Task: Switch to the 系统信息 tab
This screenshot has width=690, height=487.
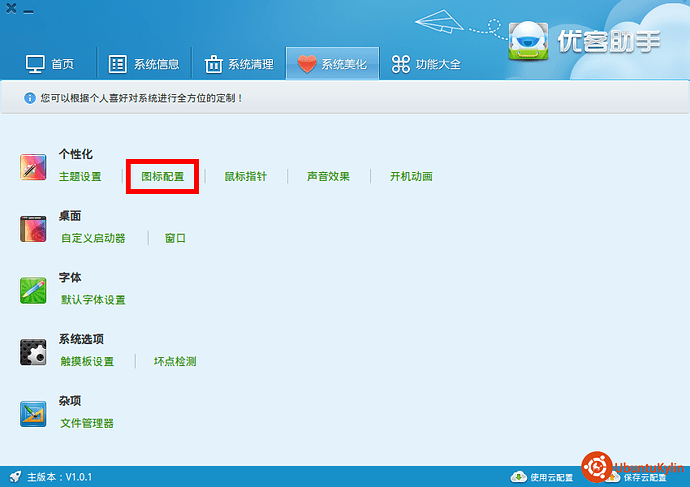Action: (x=144, y=64)
